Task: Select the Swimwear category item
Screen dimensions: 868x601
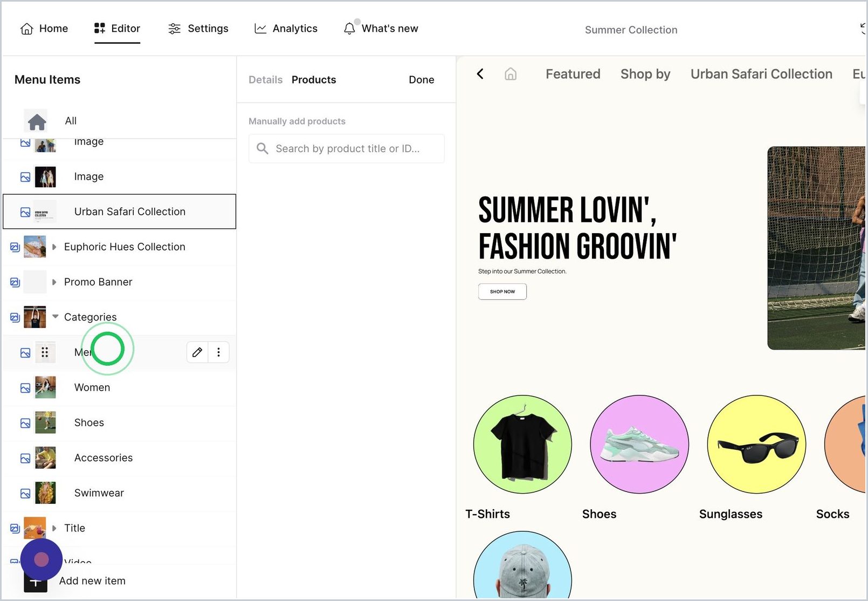Action: [x=120, y=493]
